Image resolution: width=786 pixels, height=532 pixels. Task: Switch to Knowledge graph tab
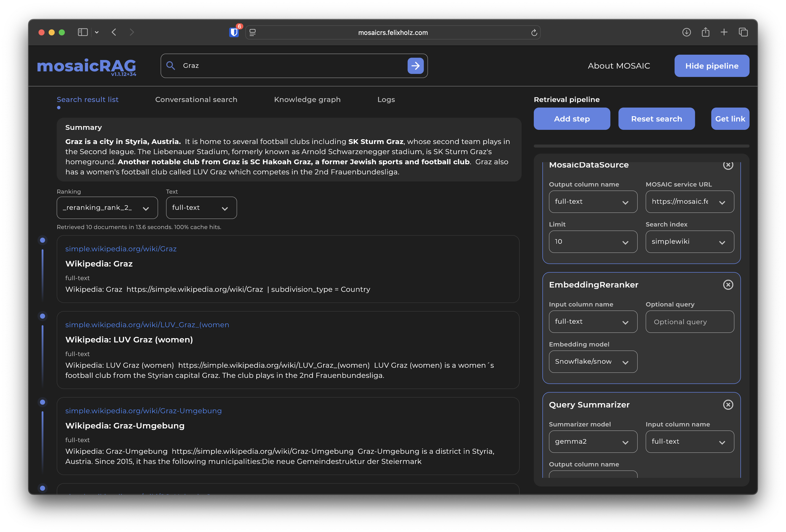(x=307, y=99)
